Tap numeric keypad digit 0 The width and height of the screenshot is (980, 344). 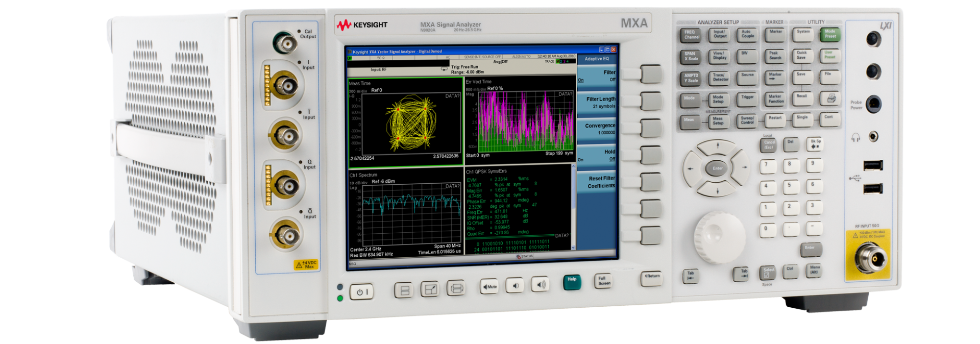click(767, 230)
